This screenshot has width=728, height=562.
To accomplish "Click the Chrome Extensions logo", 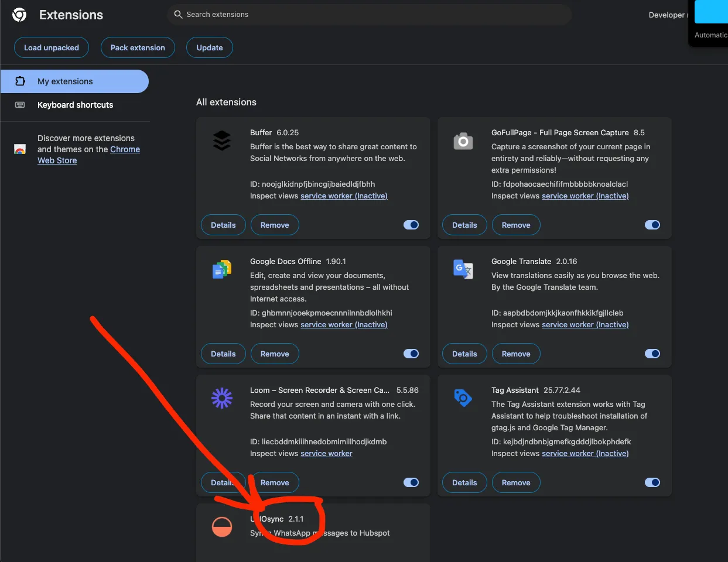I will pyautogui.click(x=19, y=14).
